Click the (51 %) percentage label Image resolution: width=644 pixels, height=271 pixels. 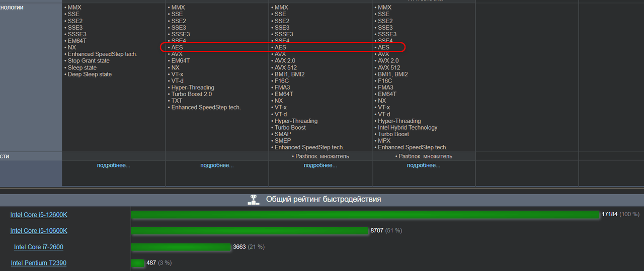coord(393,230)
